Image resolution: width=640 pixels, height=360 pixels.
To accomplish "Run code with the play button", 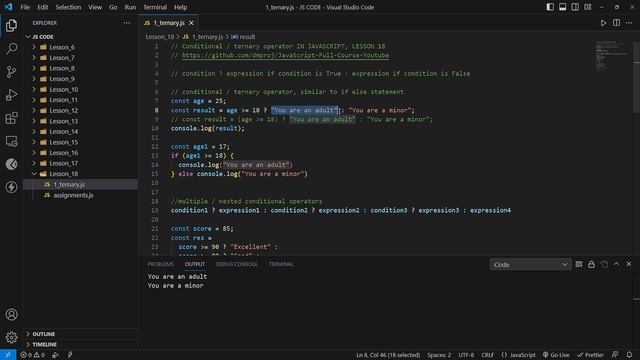I will (x=603, y=23).
